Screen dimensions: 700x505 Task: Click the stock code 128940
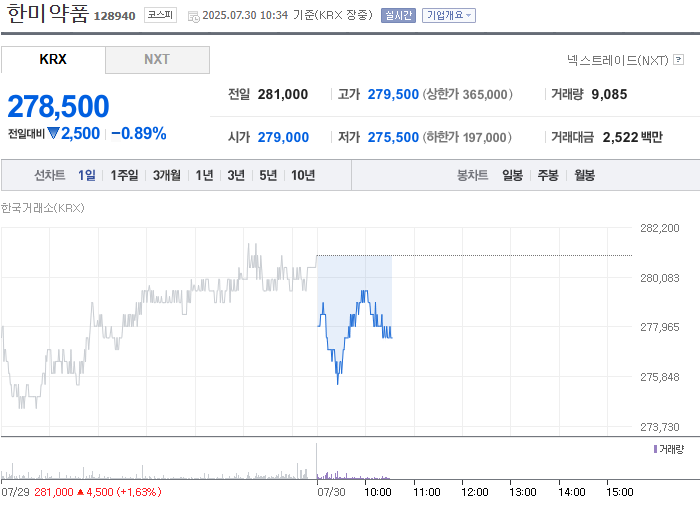114,16
